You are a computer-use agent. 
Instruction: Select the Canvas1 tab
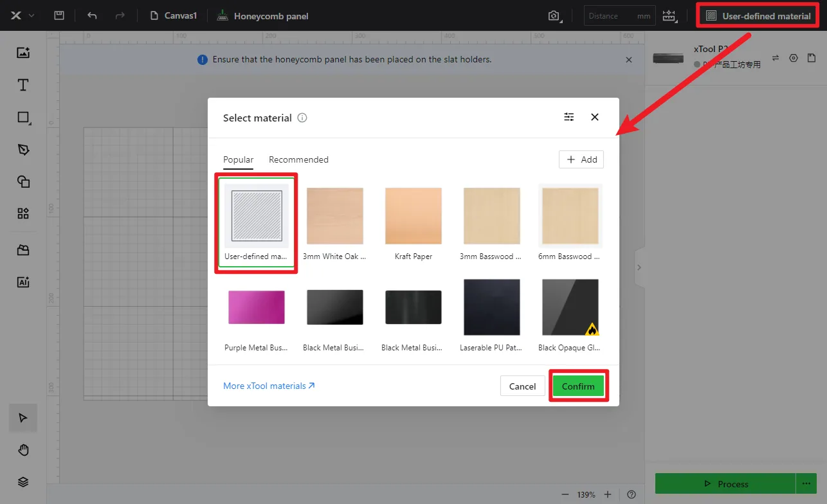pyautogui.click(x=174, y=15)
